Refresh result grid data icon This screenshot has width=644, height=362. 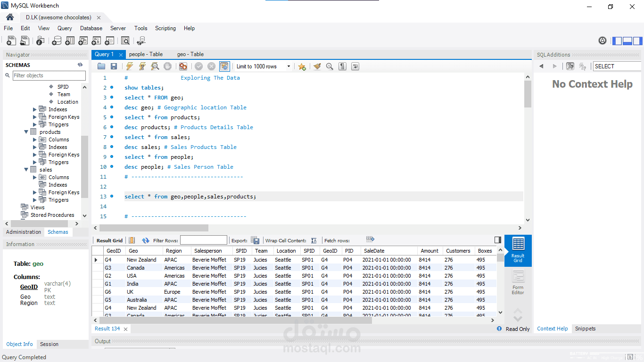(146, 240)
